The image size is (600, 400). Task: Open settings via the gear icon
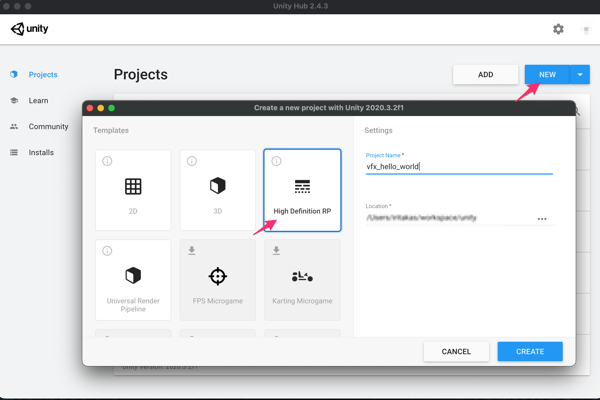pos(558,29)
